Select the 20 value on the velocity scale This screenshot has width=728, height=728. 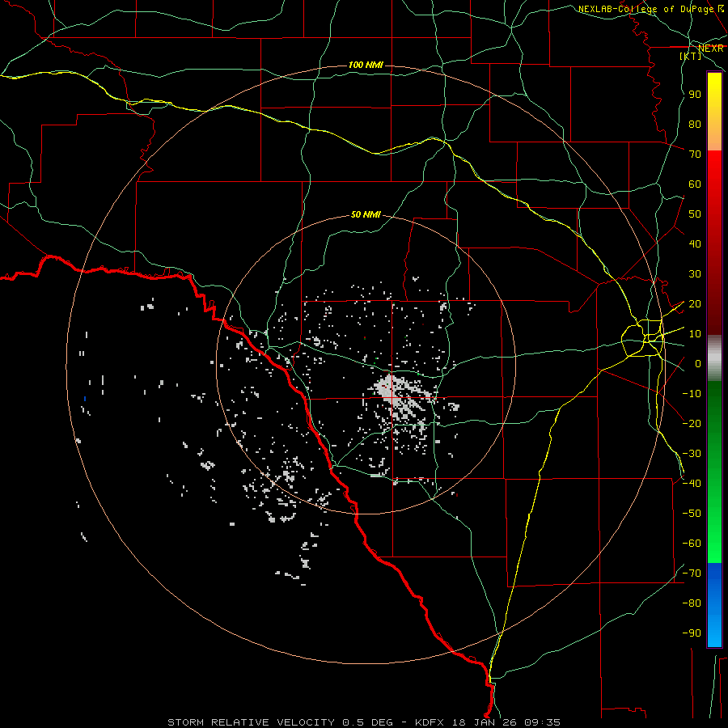tap(695, 303)
